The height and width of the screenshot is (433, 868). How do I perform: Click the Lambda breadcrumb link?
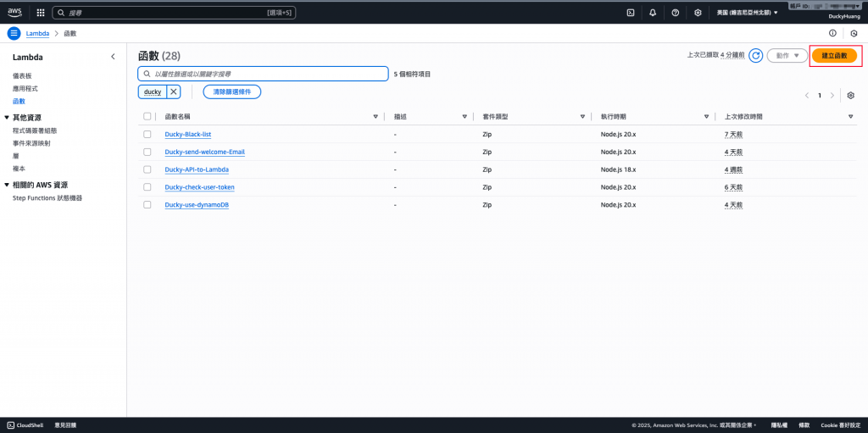tap(37, 33)
